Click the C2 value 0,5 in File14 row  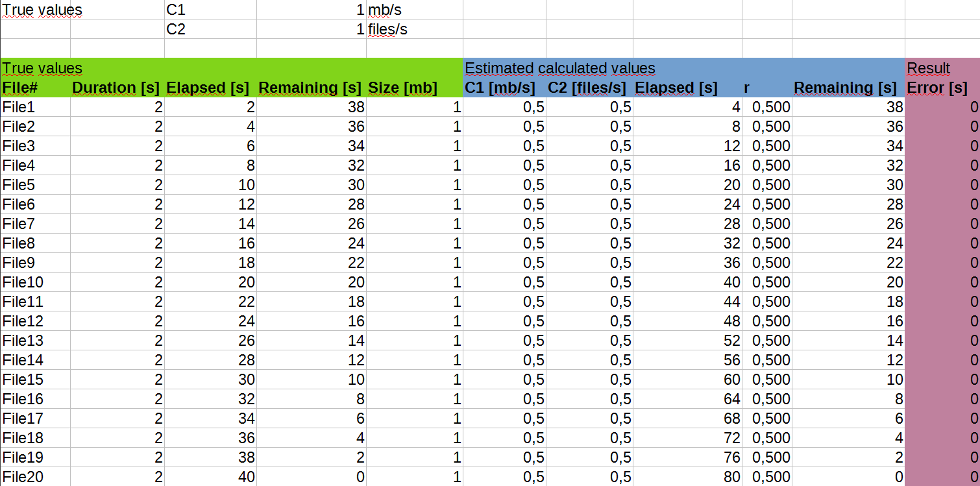[589, 360]
